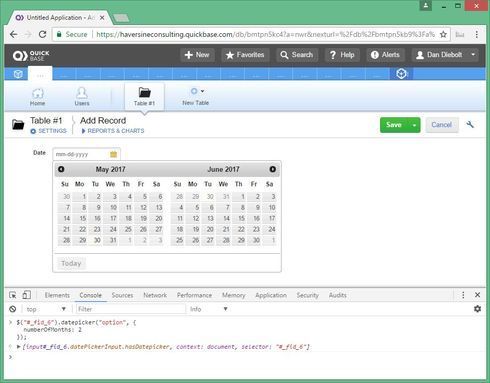Advance to next month in datepicker

click(x=272, y=169)
